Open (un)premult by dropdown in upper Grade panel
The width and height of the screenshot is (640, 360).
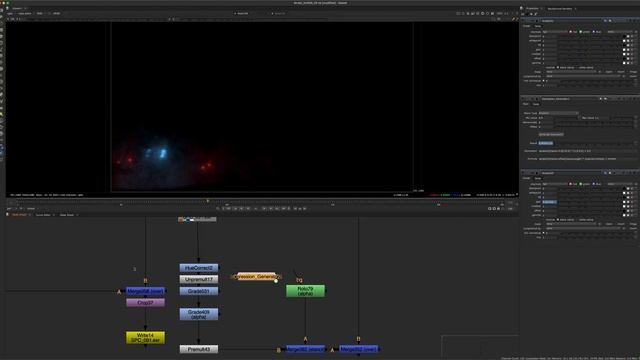583,76
